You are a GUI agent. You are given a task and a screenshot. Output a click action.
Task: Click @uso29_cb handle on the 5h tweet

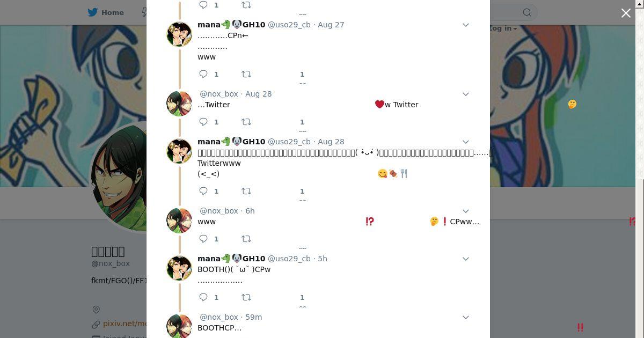coord(289,259)
